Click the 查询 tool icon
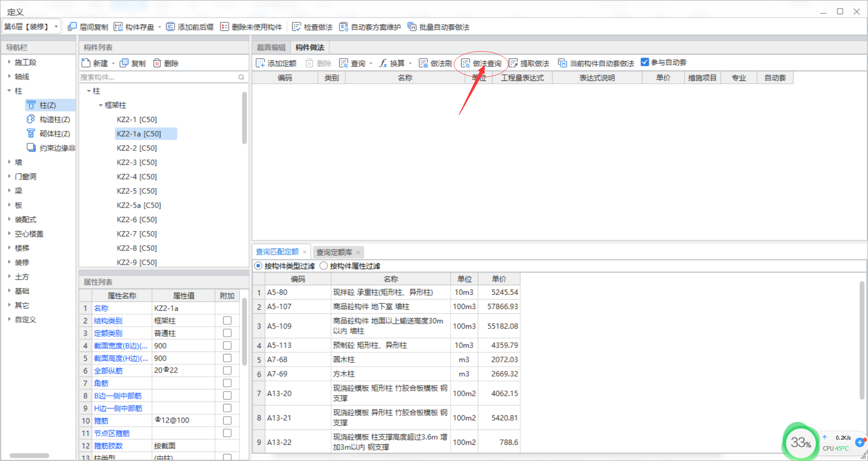The width and height of the screenshot is (868, 461). (x=344, y=63)
